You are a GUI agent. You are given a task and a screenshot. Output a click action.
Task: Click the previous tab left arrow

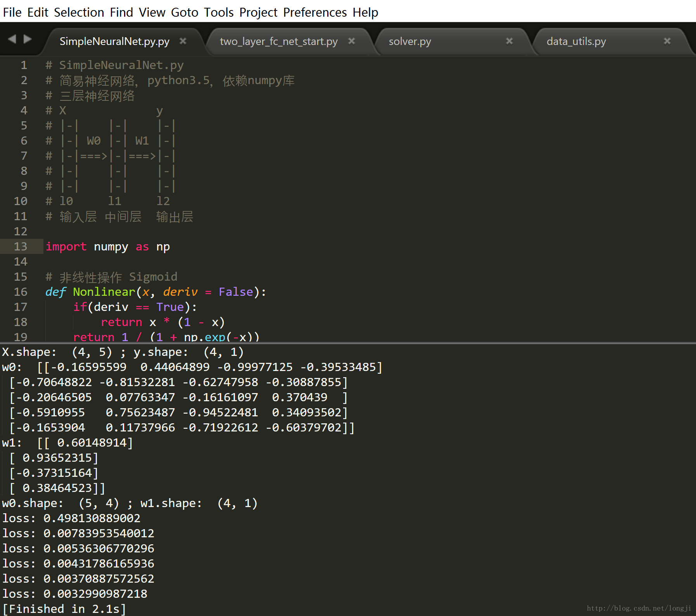pos(12,39)
